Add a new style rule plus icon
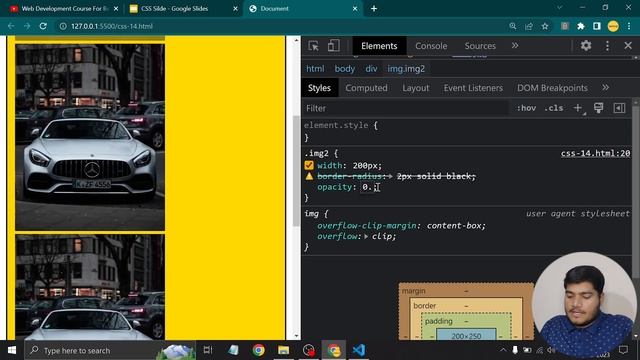 click(x=578, y=108)
